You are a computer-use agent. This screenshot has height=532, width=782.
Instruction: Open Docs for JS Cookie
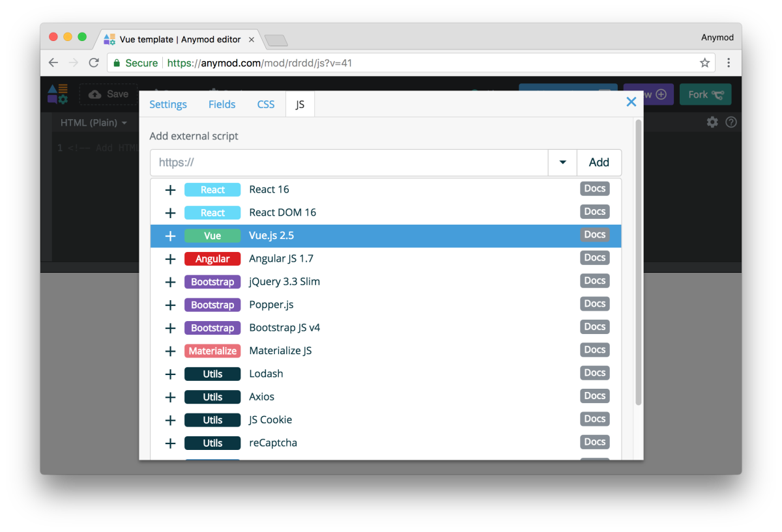[x=595, y=419]
